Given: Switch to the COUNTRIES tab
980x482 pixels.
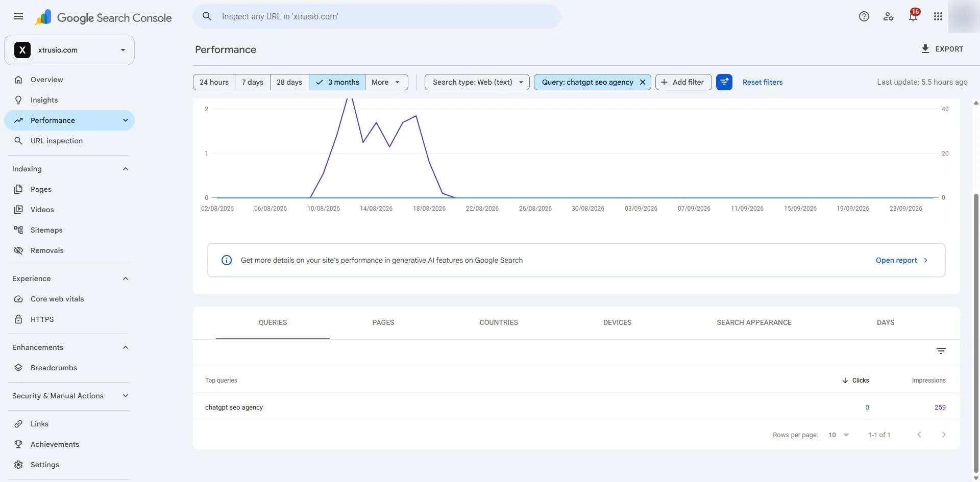Looking at the screenshot, I should (499, 322).
